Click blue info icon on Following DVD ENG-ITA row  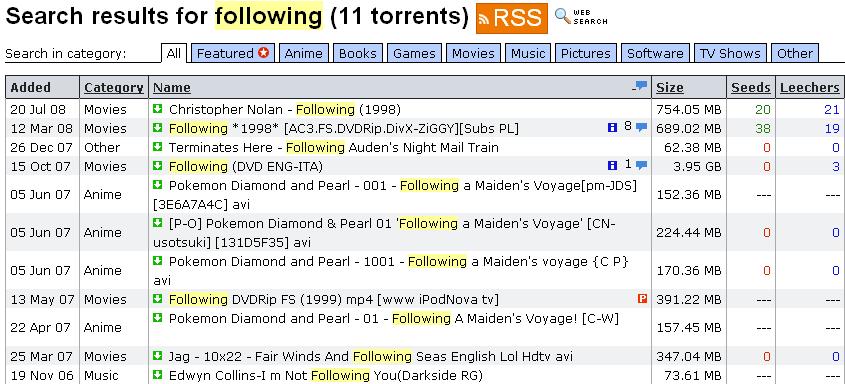tap(612, 165)
